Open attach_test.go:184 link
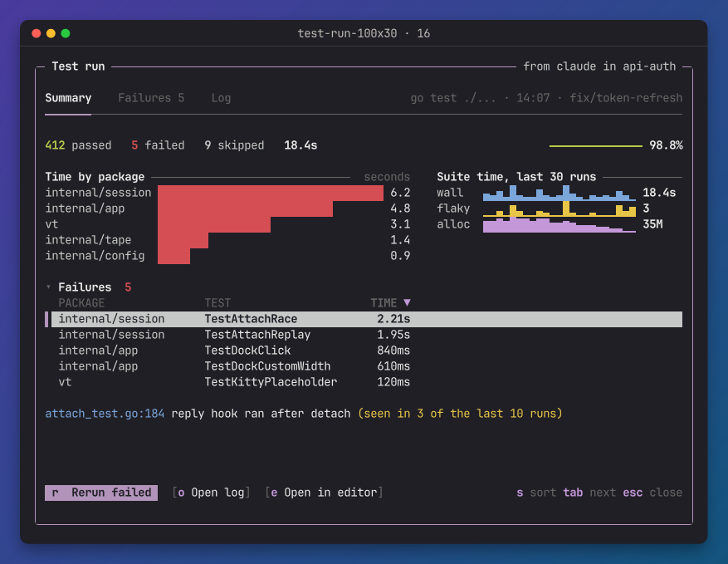 [105, 414]
